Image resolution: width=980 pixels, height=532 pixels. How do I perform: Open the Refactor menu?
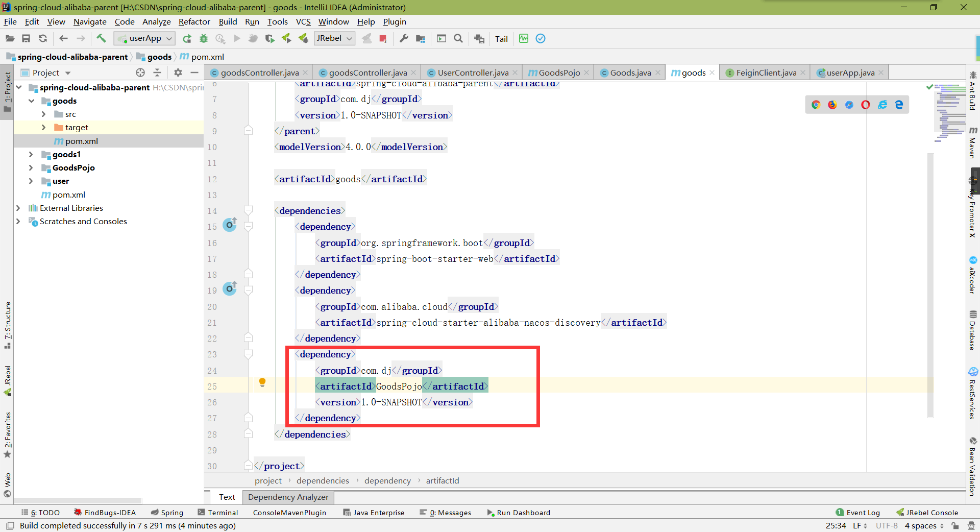coord(194,21)
